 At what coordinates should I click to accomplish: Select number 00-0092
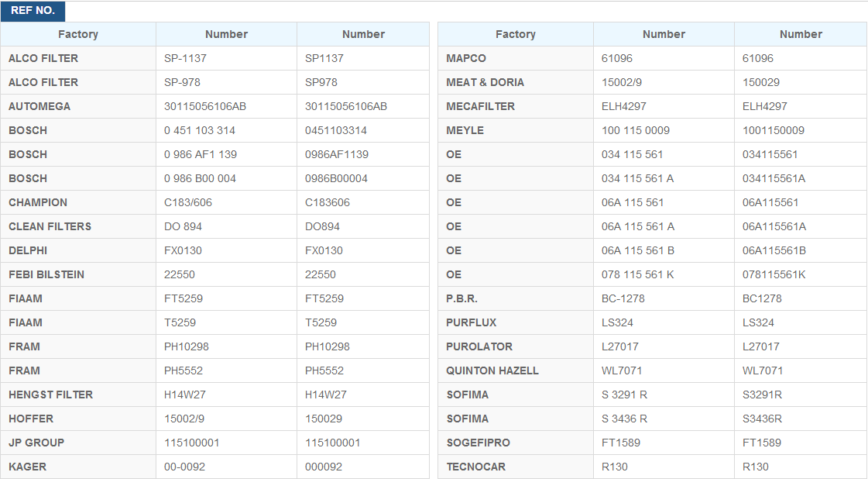[184, 467]
